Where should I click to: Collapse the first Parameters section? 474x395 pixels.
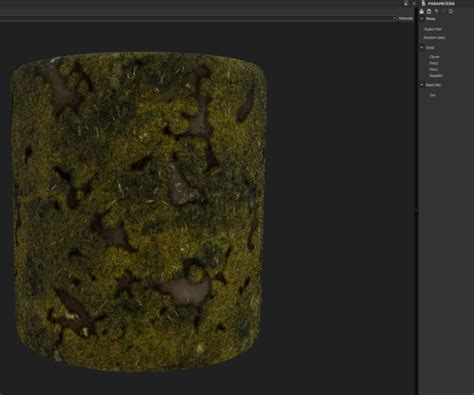pos(422,19)
